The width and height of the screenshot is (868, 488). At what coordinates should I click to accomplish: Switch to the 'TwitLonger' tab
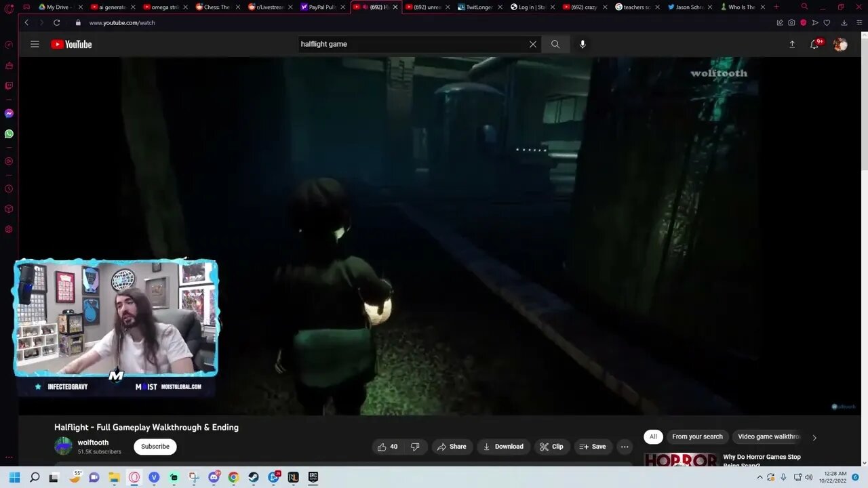click(x=479, y=7)
